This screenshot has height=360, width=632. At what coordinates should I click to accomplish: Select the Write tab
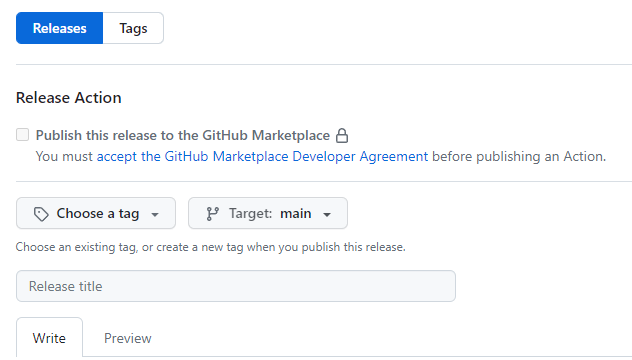coord(49,338)
